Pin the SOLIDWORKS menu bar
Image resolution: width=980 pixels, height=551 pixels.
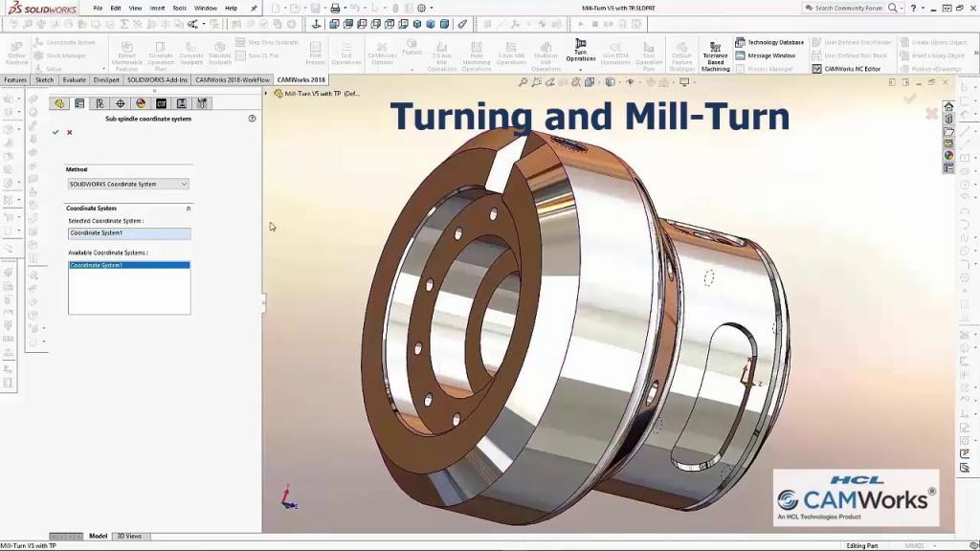pyautogui.click(x=254, y=8)
